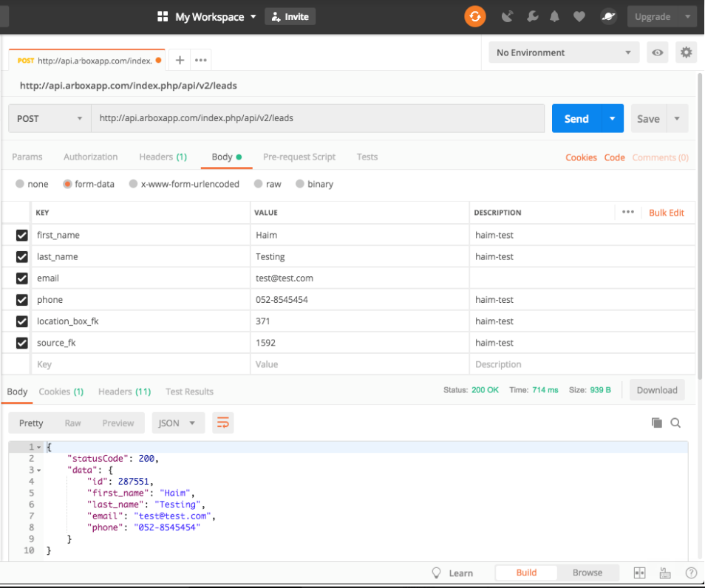Open Help via the question mark icon
This screenshot has height=588, width=705.
point(691,572)
